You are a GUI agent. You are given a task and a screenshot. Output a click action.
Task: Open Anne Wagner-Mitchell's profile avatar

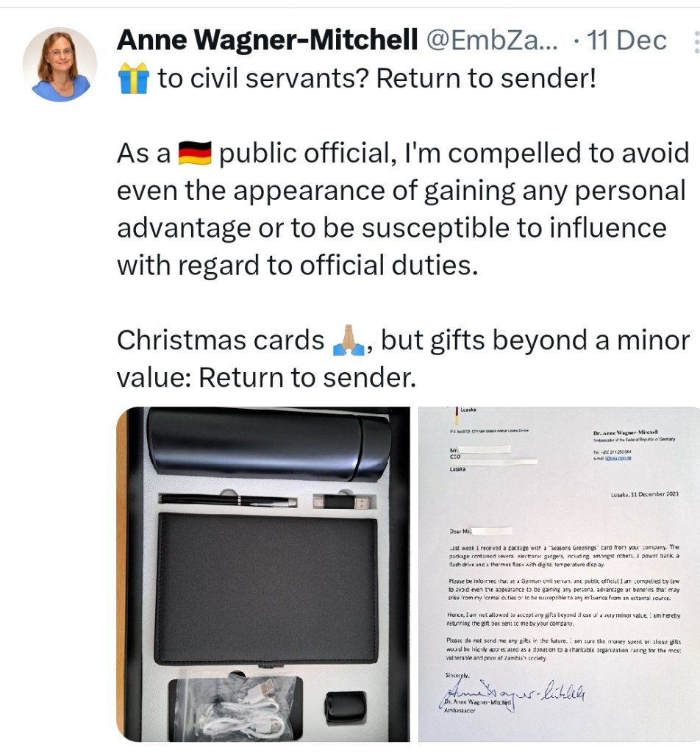60,65
